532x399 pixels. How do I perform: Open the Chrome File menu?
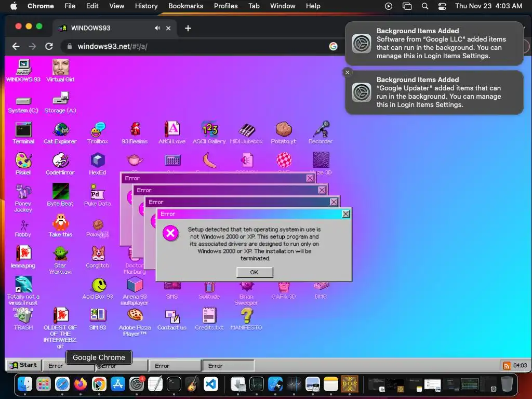click(70, 6)
